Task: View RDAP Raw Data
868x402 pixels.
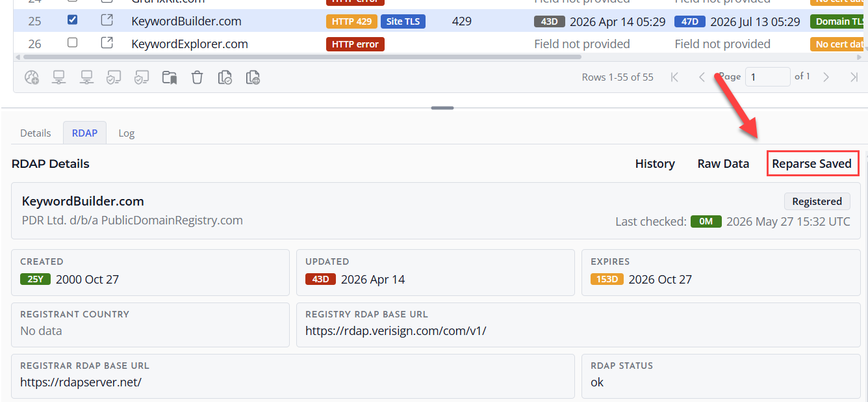Action: click(723, 164)
